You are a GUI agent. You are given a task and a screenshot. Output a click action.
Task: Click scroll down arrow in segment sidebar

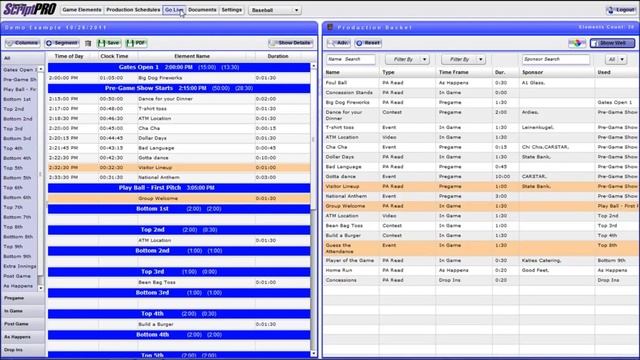[40, 288]
